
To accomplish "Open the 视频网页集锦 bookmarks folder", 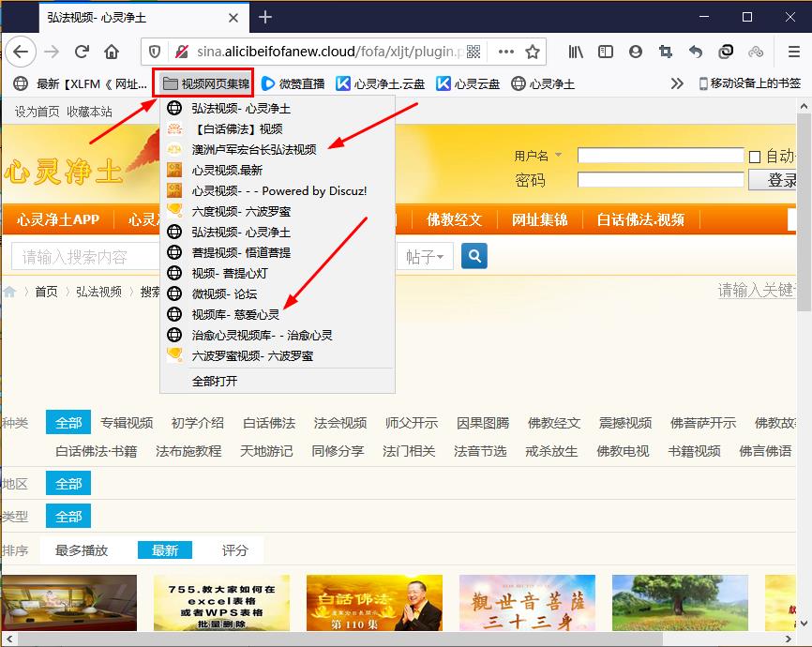I will click(205, 83).
